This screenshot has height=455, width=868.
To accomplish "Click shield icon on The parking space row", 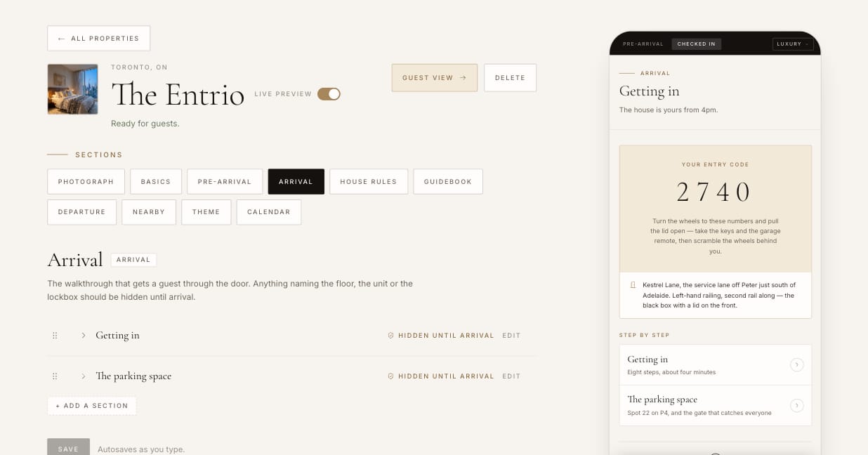I will coord(390,376).
